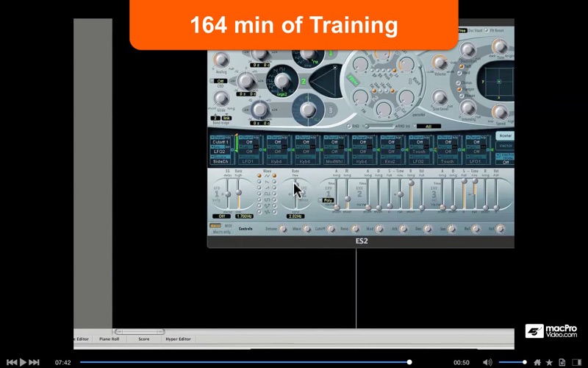The image size is (588, 368).
Task: Open the Piano Roll tab
Action: click(x=109, y=339)
